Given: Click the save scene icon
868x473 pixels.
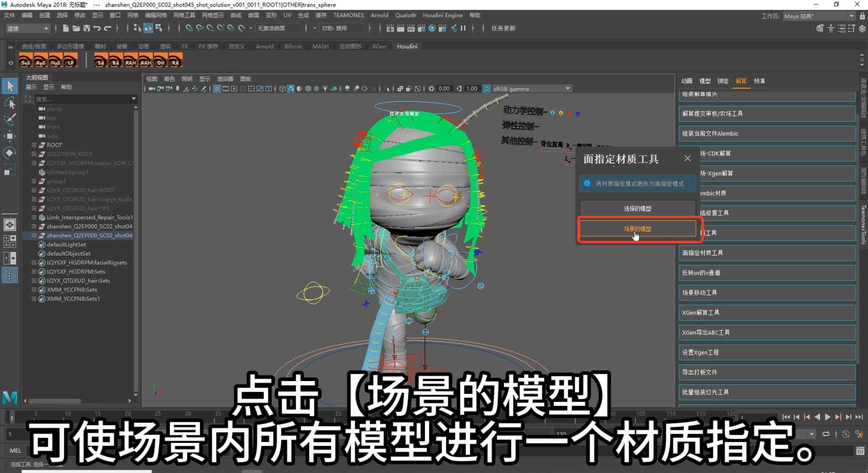Looking at the screenshot, I should point(86,29).
